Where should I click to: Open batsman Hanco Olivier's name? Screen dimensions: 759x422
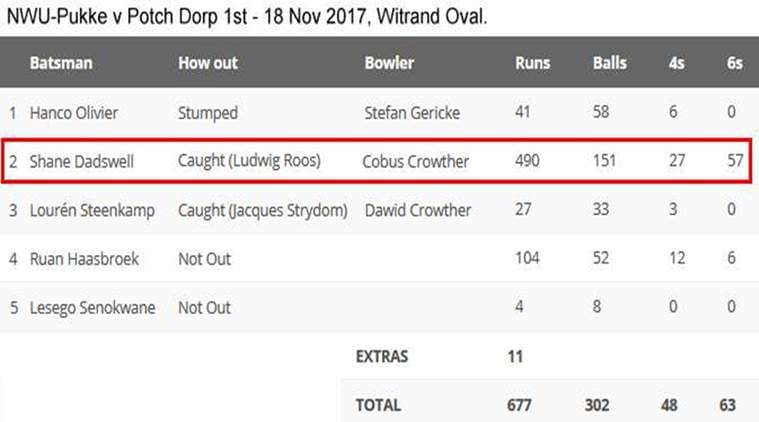pos(74,113)
